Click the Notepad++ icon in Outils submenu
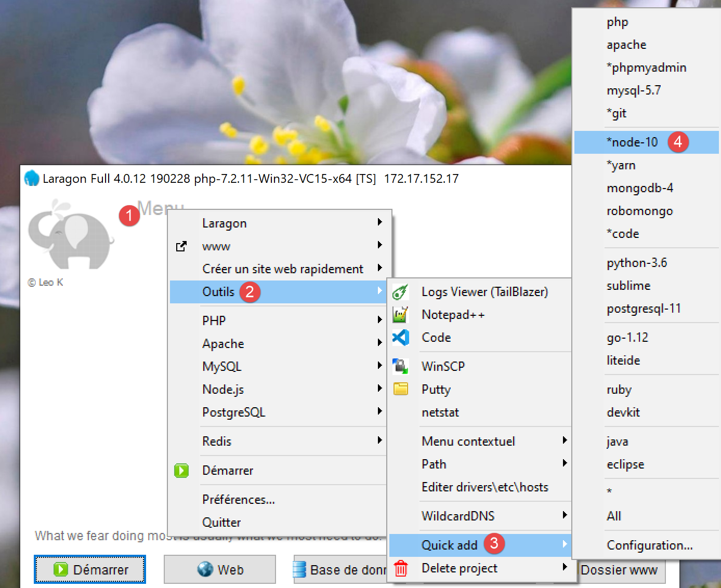The height and width of the screenshot is (588, 721). [x=400, y=315]
